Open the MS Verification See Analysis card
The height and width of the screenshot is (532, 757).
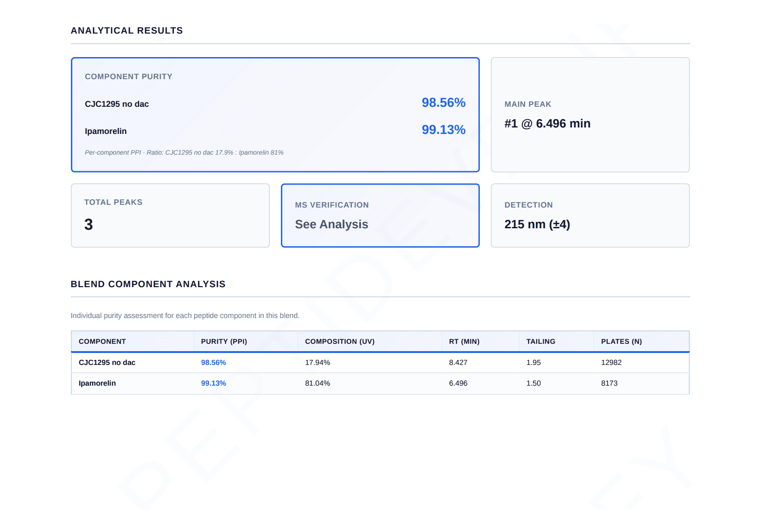380,215
